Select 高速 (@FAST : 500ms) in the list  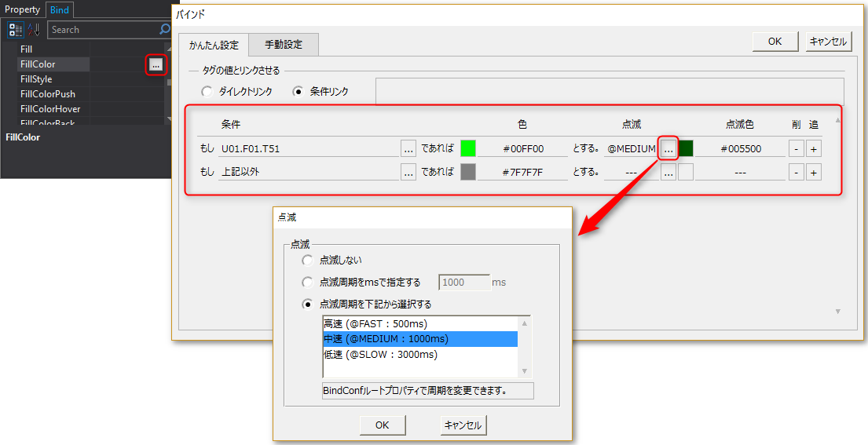click(x=375, y=323)
